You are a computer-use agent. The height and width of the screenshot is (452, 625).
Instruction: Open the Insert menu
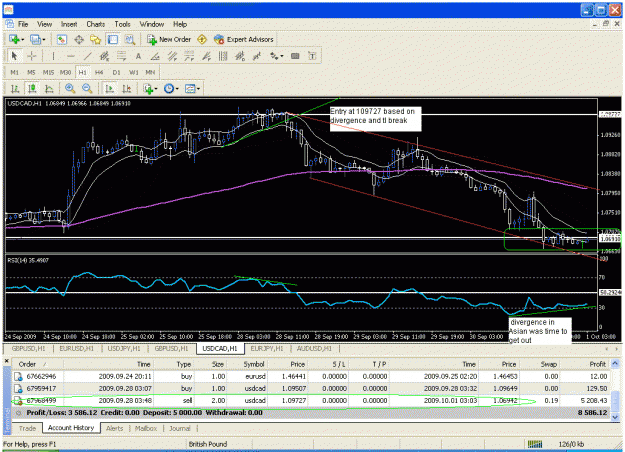point(69,24)
